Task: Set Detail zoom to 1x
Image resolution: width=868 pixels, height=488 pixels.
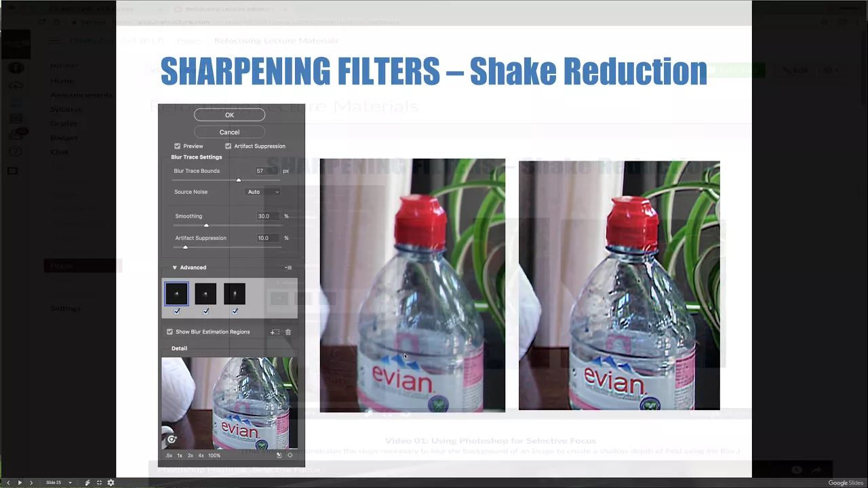Action: [x=180, y=455]
